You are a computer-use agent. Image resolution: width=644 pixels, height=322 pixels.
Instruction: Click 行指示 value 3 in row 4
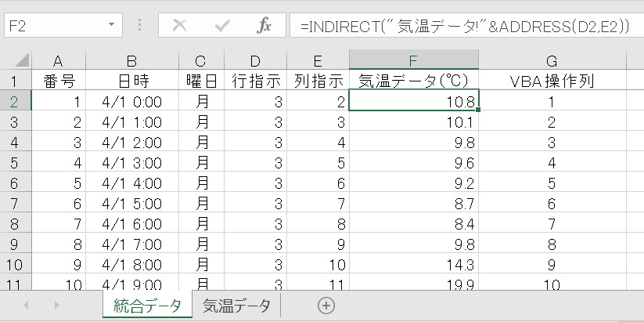click(255, 143)
